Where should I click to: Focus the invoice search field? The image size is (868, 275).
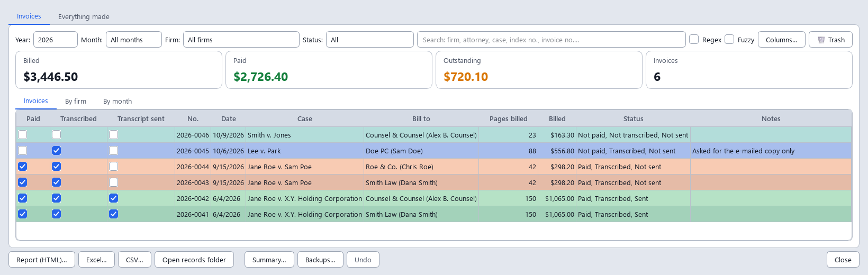pyautogui.click(x=551, y=40)
